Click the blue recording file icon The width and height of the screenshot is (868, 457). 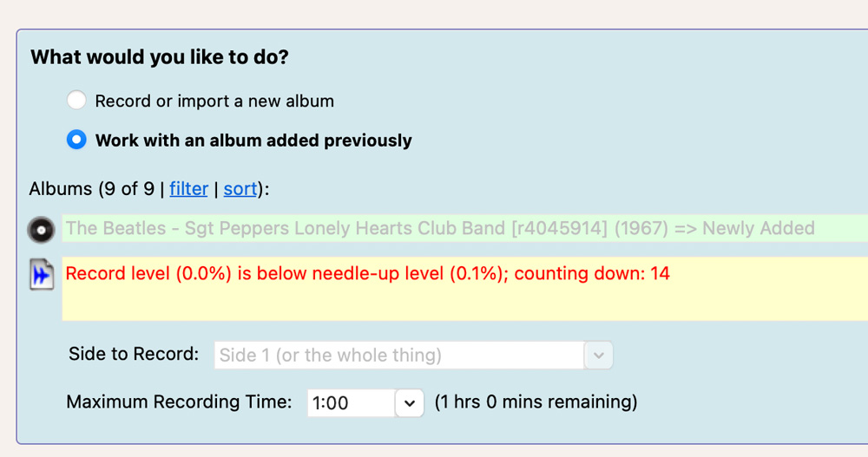41,276
